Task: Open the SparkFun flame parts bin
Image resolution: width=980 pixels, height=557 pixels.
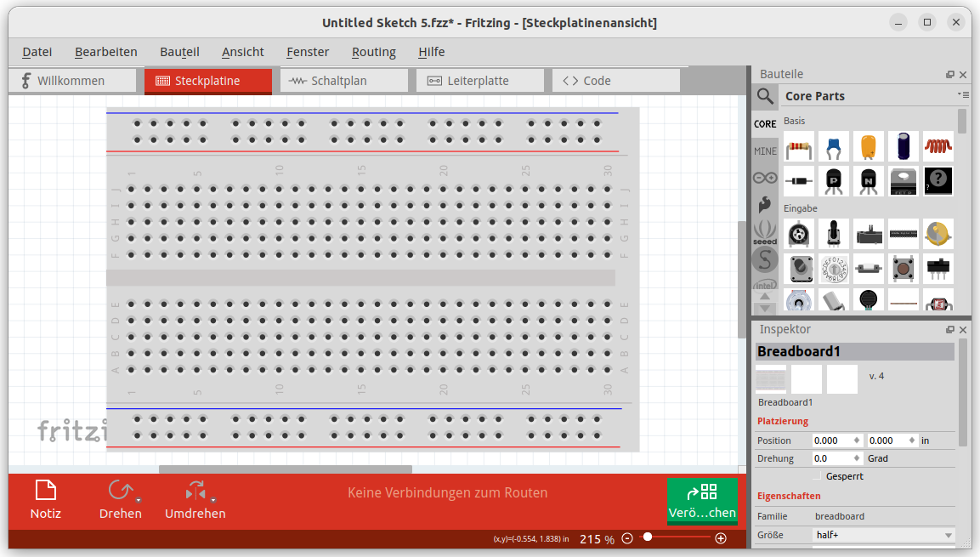Action: (x=765, y=204)
